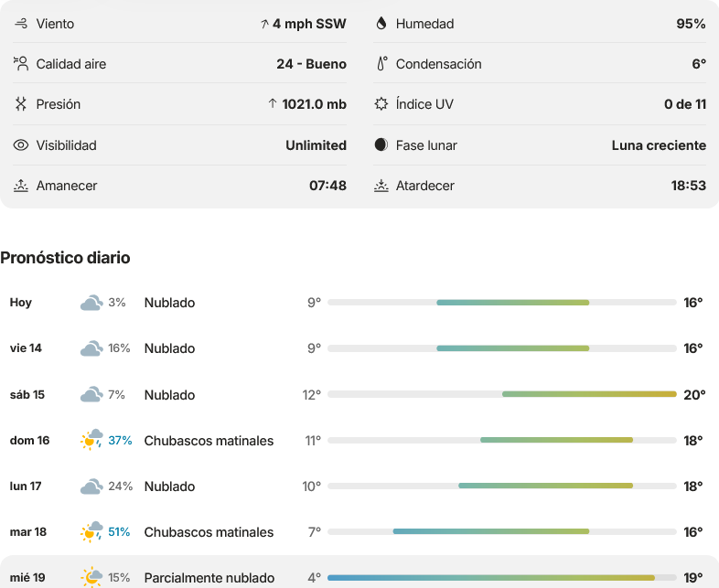Expand the Hoy forecast row
Image resolution: width=719 pixels, height=588 pixels.
(x=359, y=303)
